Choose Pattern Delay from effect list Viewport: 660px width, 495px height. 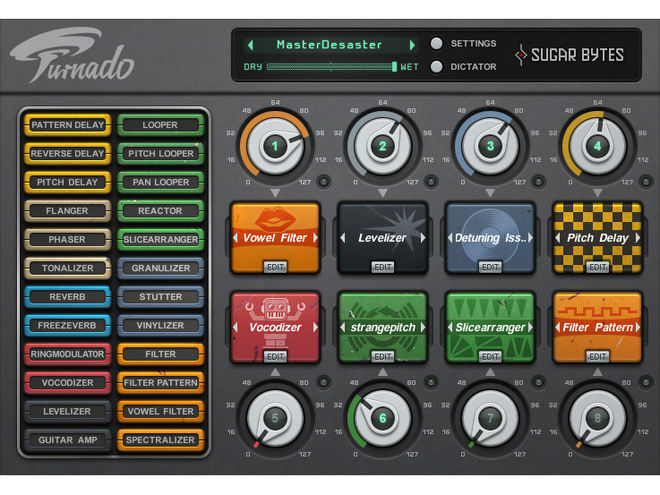tap(67, 125)
